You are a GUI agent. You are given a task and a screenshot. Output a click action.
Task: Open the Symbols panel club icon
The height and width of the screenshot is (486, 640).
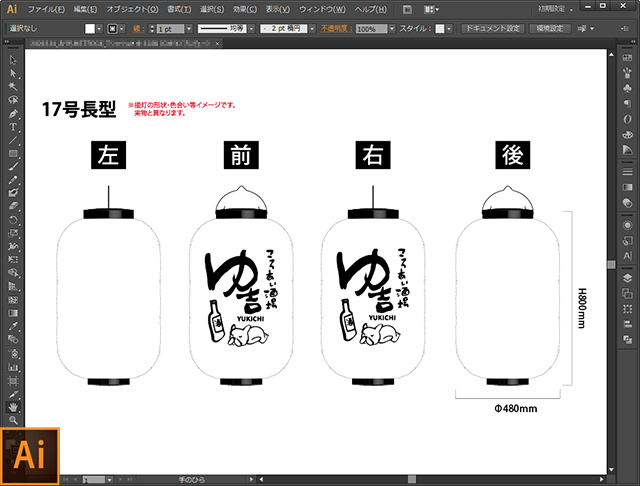(x=627, y=88)
